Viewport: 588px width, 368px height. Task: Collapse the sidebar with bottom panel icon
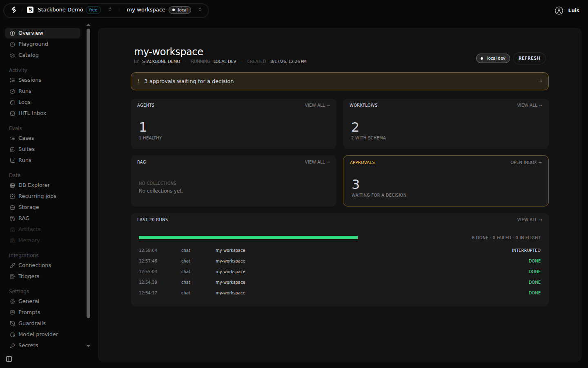pos(9,359)
